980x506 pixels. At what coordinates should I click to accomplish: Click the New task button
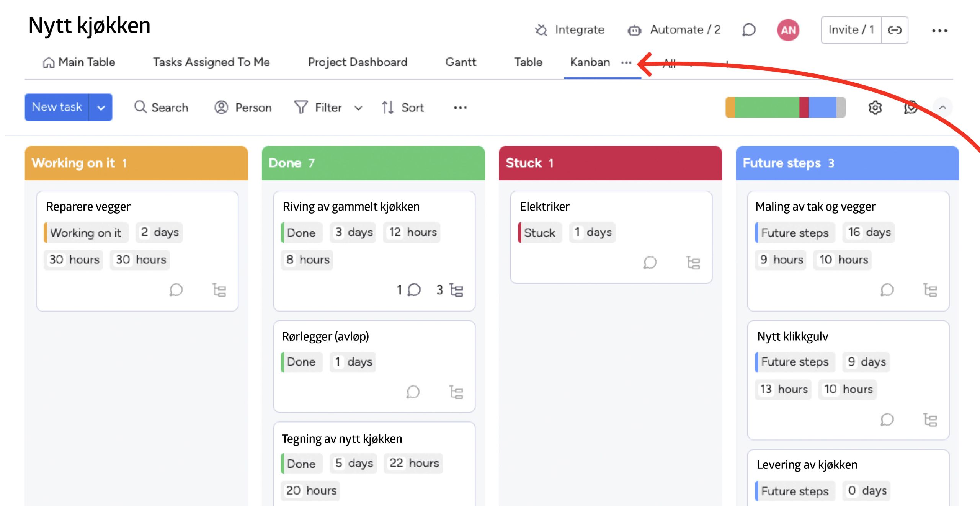[57, 107]
